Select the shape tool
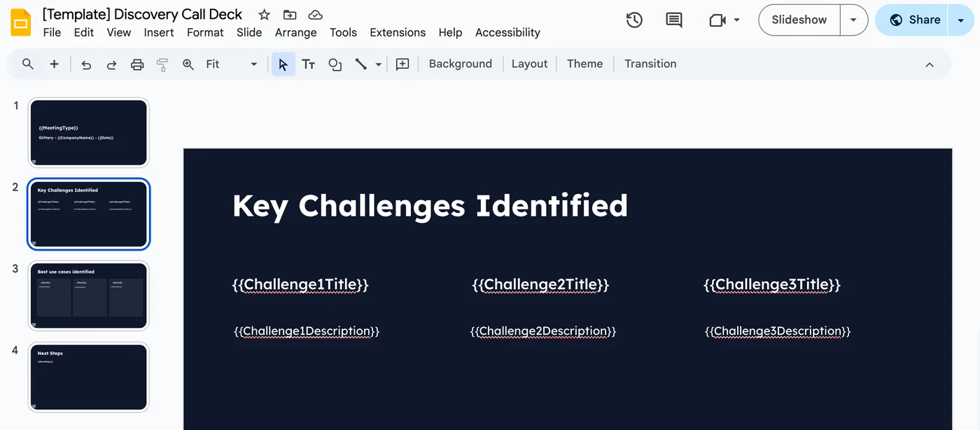980x430 pixels. [x=335, y=64]
